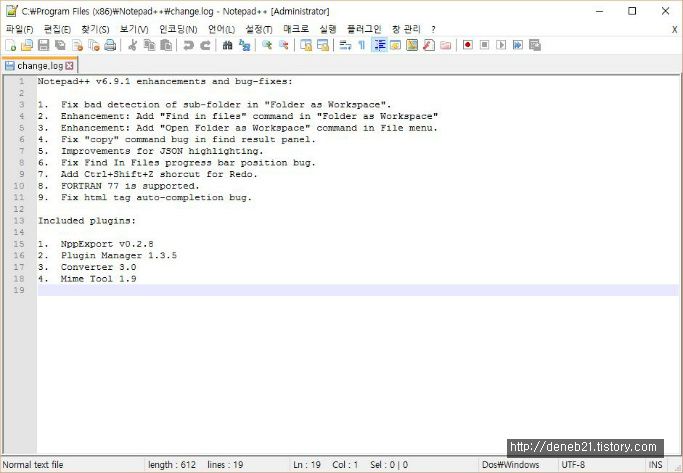Click 'length : 612' status bar entry
Screen dimensions: 683x473
click(x=172, y=465)
